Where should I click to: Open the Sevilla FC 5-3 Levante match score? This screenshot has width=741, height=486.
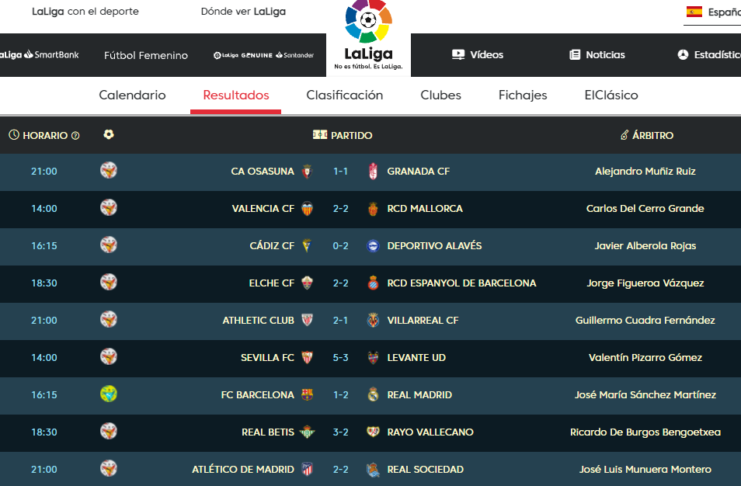[x=340, y=358]
